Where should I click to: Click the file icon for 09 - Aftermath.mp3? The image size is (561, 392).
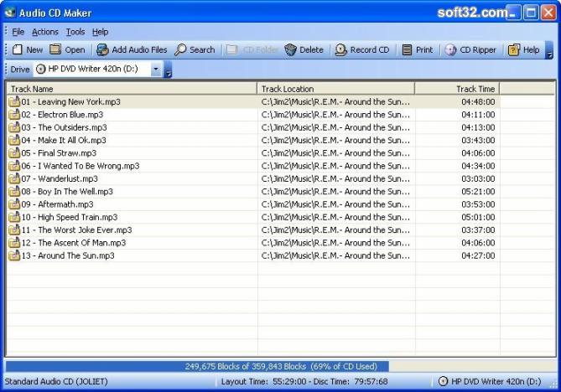(x=14, y=204)
